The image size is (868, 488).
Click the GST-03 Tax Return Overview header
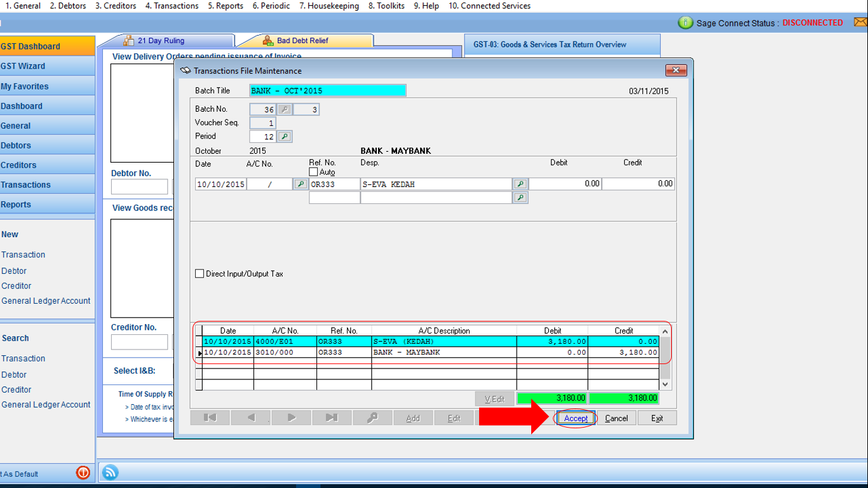pyautogui.click(x=562, y=44)
